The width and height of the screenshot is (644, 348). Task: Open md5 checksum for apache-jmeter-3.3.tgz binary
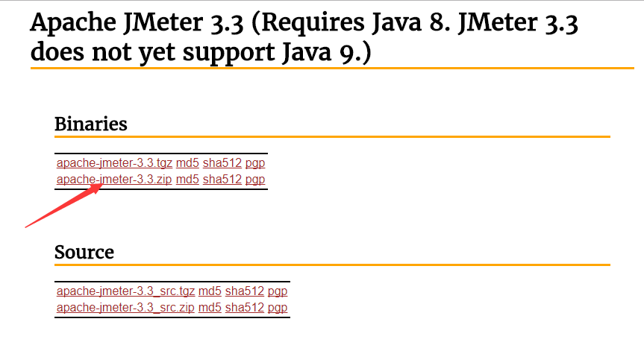(187, 163)
